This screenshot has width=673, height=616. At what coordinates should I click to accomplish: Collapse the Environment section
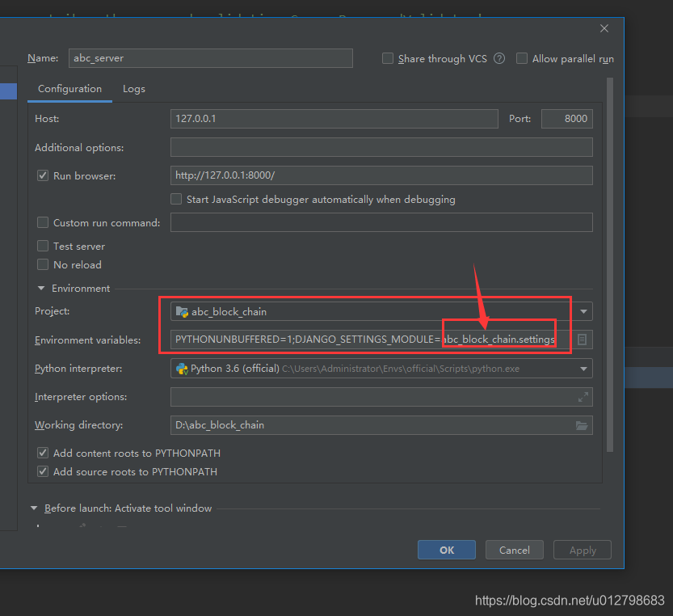pos(41,288)
